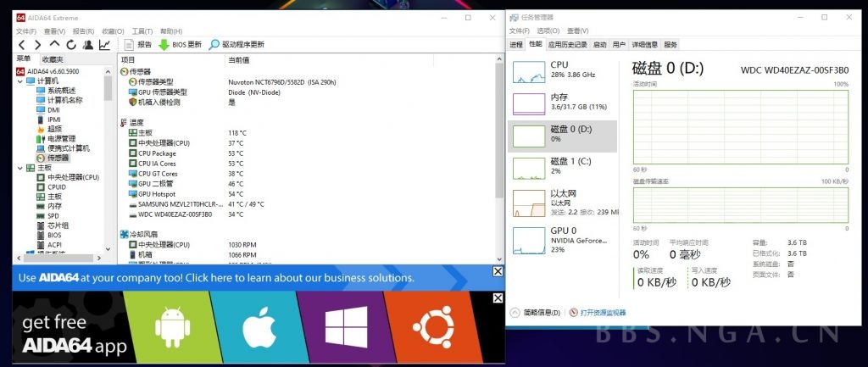
Task: Open the 文件(F) menu in AIDA64
Action: click(x=26, y=31)
